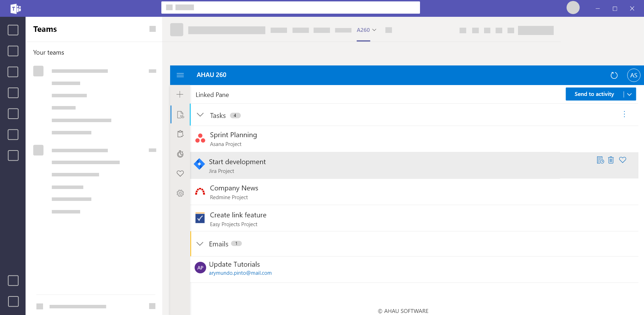Click the refresh icon in blue header

[x=614, y=75]
